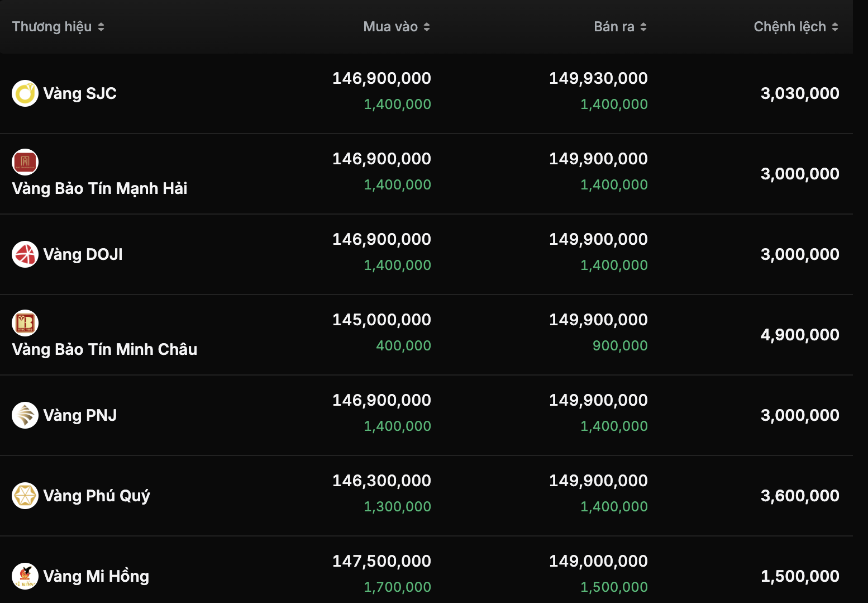This screenshot has height=603, width=868.
Task: Sort by Thương hiệu sort arrows
Action: [101, 27]
